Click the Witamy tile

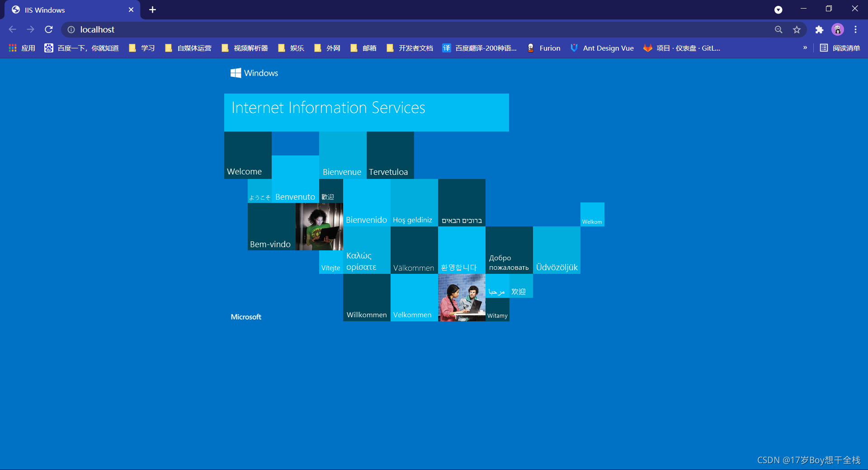pos(497,310)
